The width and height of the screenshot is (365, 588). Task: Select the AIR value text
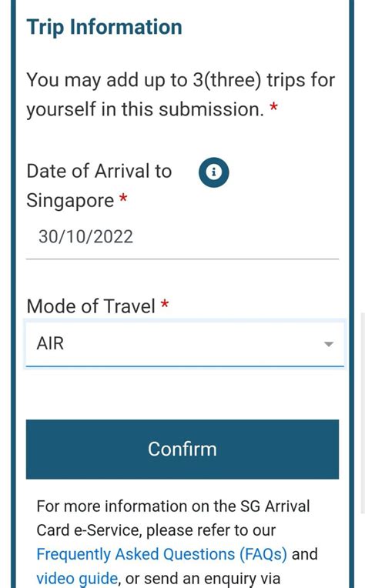pos(50,343)
